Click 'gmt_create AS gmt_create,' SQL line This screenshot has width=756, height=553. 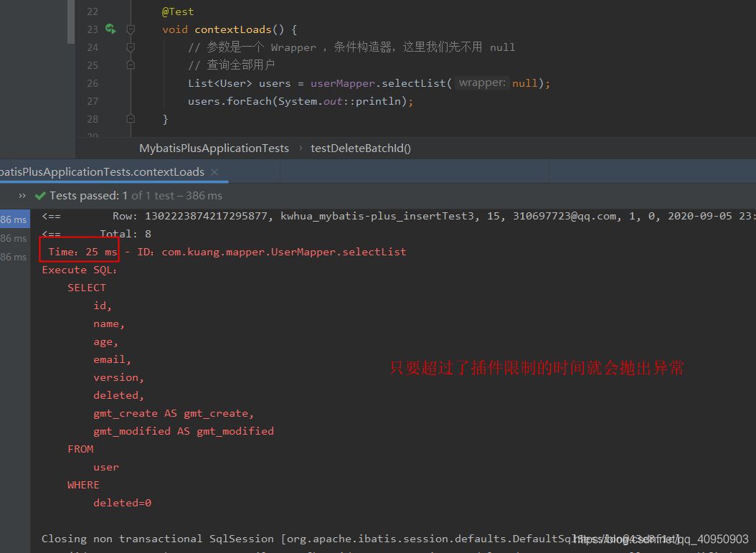[x=174, y=413]
